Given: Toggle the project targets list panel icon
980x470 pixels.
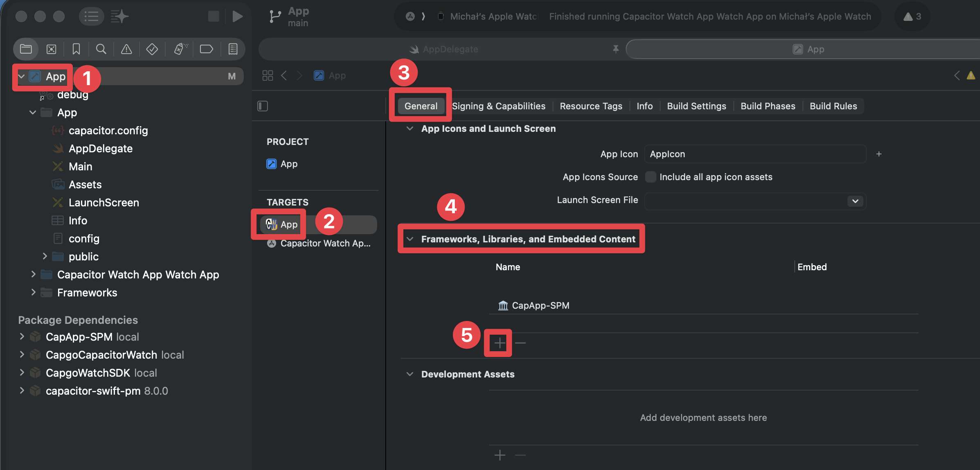Looking at the screenshot, I should 263,106.
